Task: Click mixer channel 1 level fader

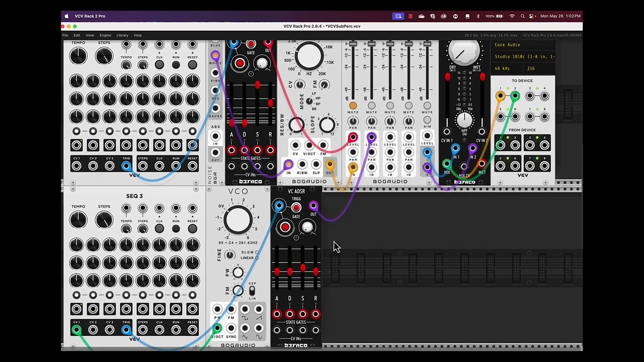Action: 353,45
